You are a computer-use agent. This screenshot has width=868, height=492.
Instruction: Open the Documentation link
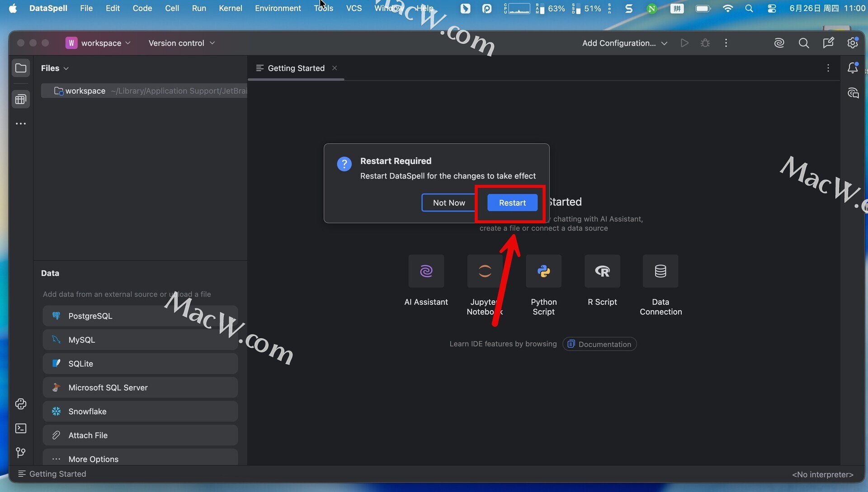click(x=599, y=344)
